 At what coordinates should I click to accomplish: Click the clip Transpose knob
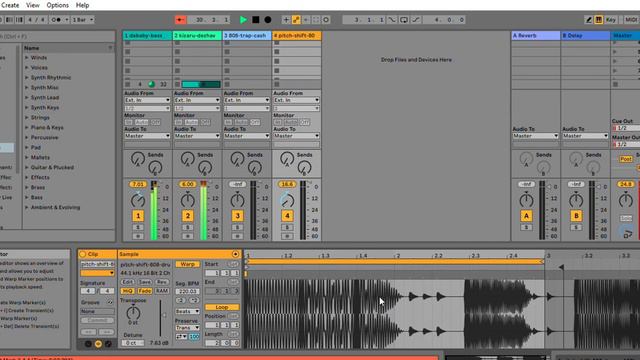pos(133,313)
